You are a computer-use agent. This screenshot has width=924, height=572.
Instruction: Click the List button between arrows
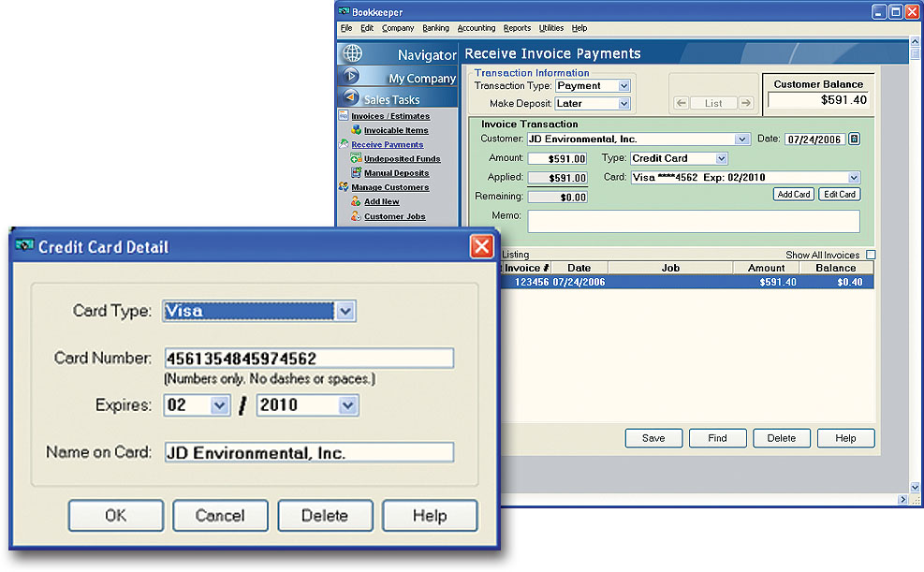713,103
